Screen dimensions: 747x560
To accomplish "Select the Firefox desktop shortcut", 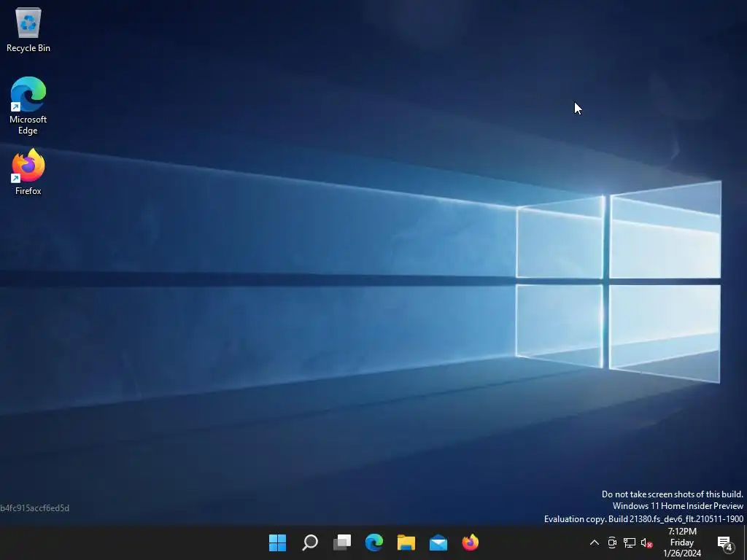I will tap(28, 171).
